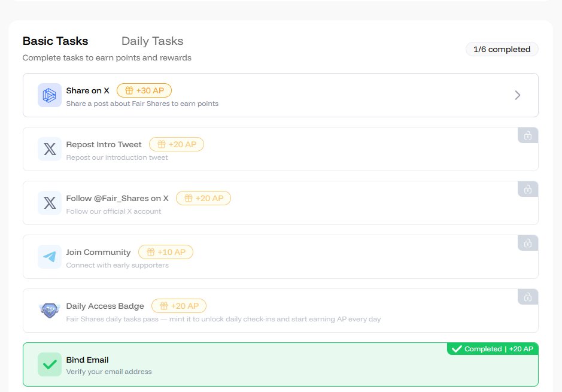The width and height of the screenshot is (562, 392).
Task: Click the Follow @Fair_Shares on X title
Action: 117,198
